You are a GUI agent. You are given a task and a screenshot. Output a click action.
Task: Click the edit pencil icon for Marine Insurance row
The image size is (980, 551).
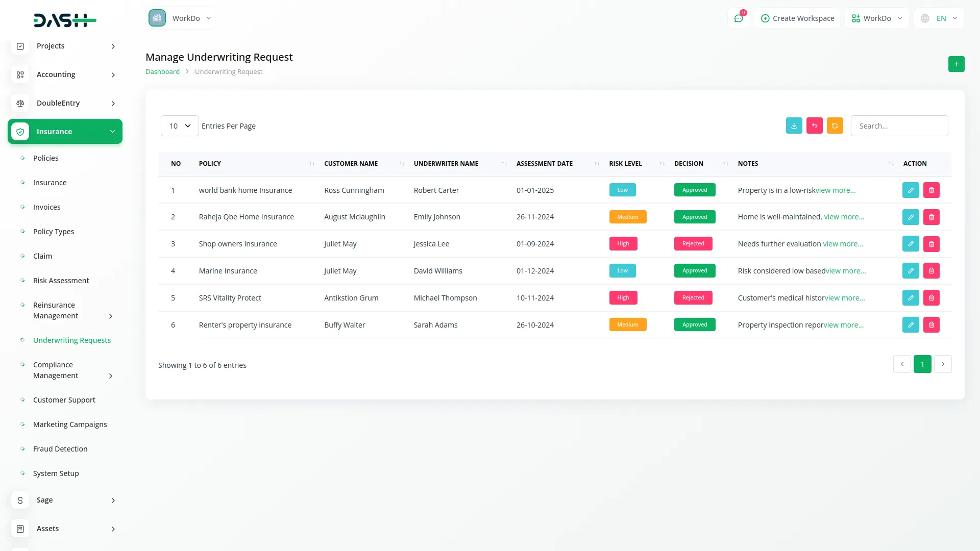pos(911,270)
